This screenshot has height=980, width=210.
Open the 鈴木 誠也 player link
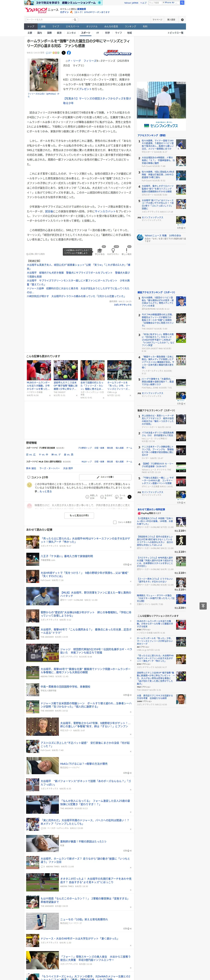tap(31, 468)
